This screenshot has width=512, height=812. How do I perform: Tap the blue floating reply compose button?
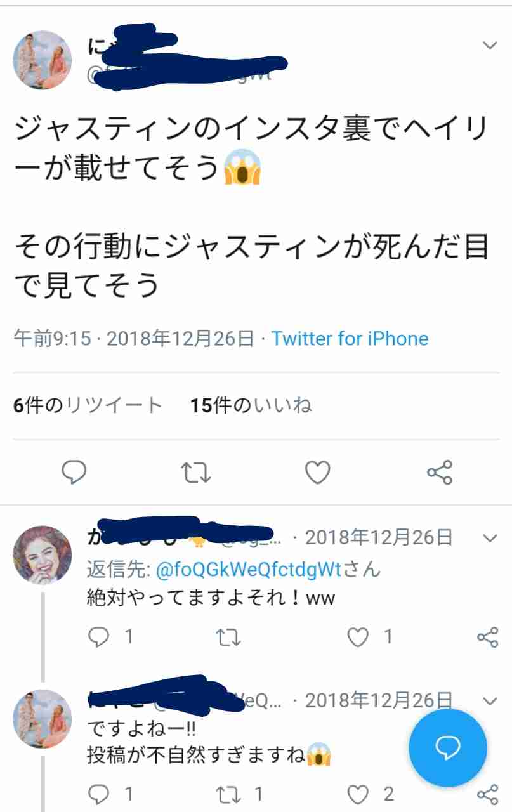tap(448, 748)
